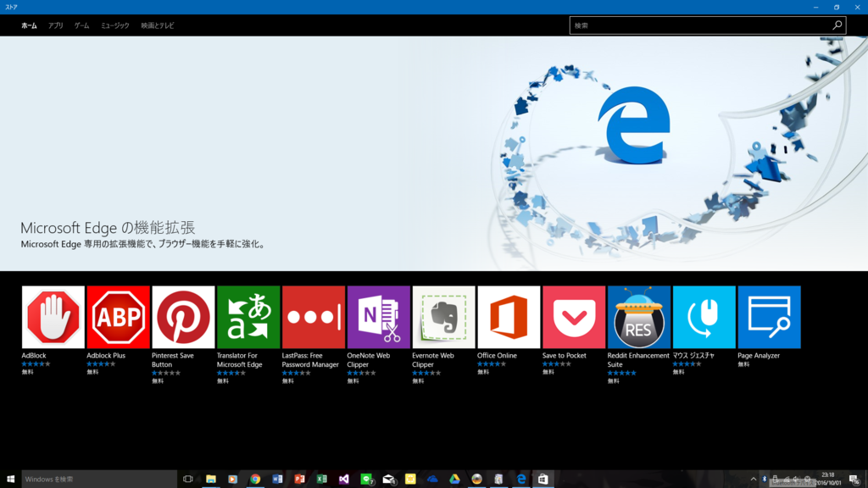Switch to the ゲーム tab

click(82, 25)
